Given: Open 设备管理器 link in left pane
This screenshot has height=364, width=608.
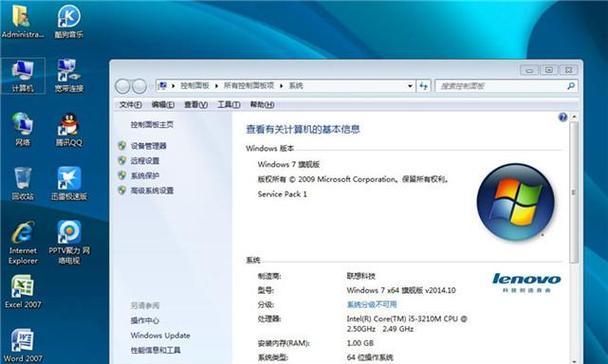Looking at the screenshot, I should (x=149, y=146).
